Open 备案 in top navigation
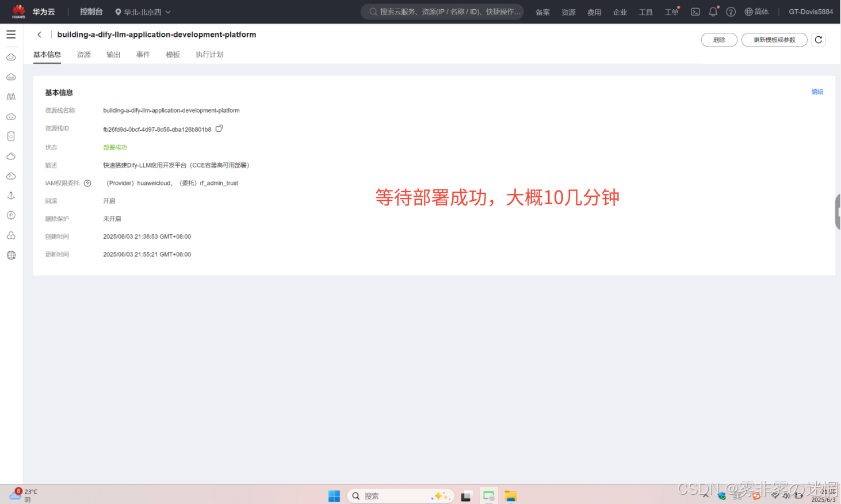 (543, 12)
